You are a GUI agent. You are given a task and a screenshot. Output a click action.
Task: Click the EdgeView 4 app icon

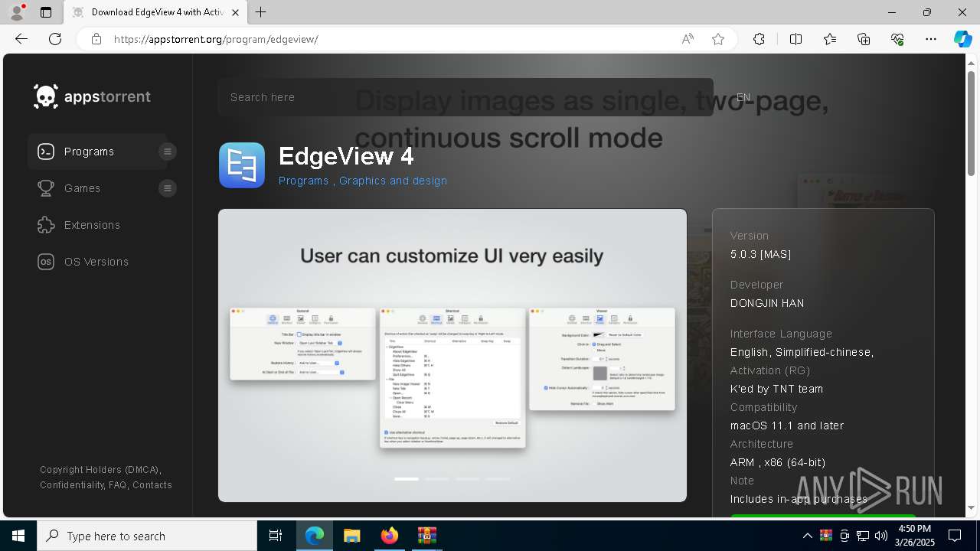pos(242,165)
